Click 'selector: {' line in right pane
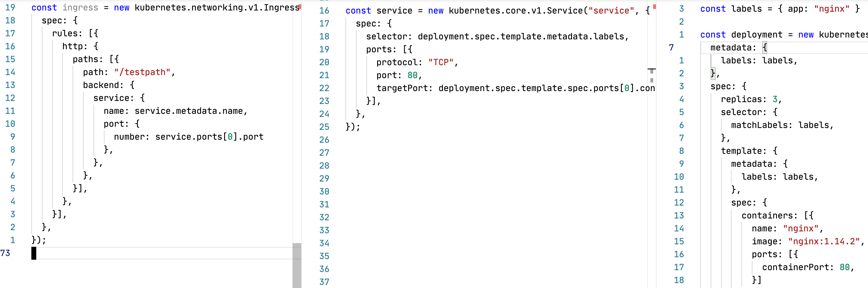The width and height of the screenshot is (868, 288). point(749,112)
